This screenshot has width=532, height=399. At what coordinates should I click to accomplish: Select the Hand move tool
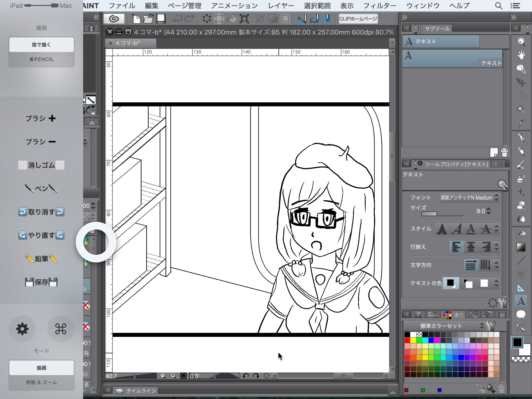521,55
